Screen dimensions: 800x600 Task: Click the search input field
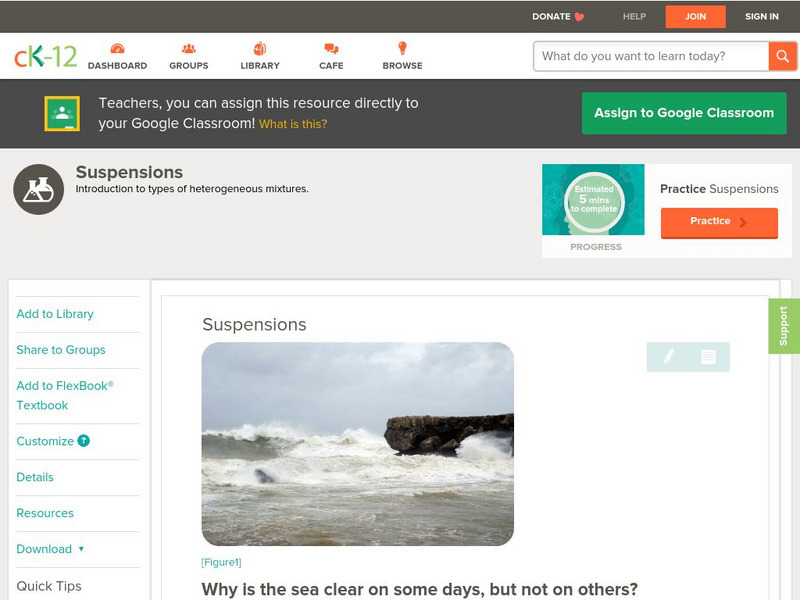pyautogui.click(x=651, y=56)
